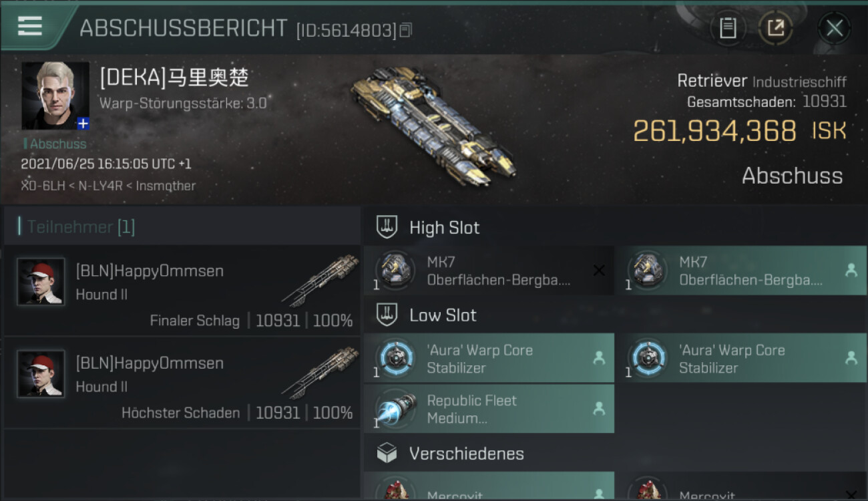View the victim pilot portrait

[x=55, y=96]
